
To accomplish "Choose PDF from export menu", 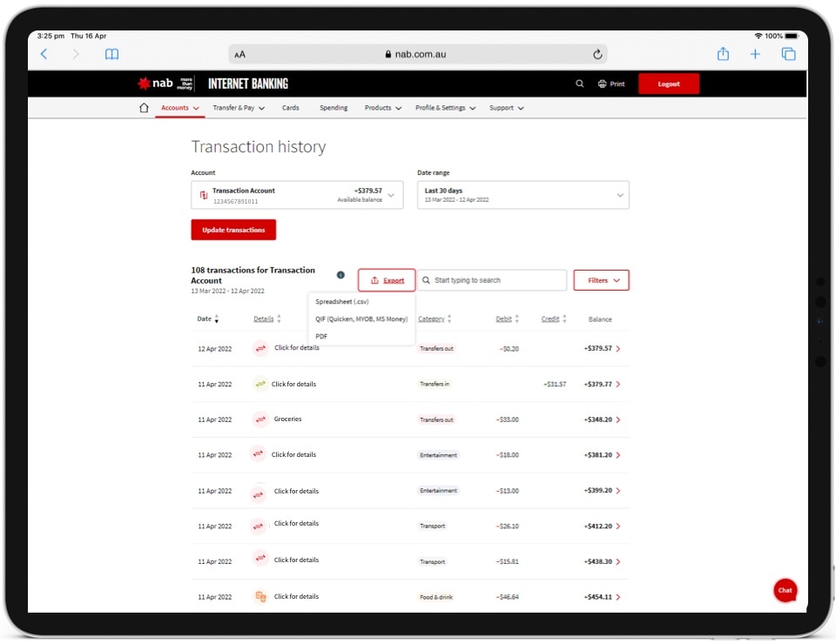I will pyautogui.click(x=322, y=336).
